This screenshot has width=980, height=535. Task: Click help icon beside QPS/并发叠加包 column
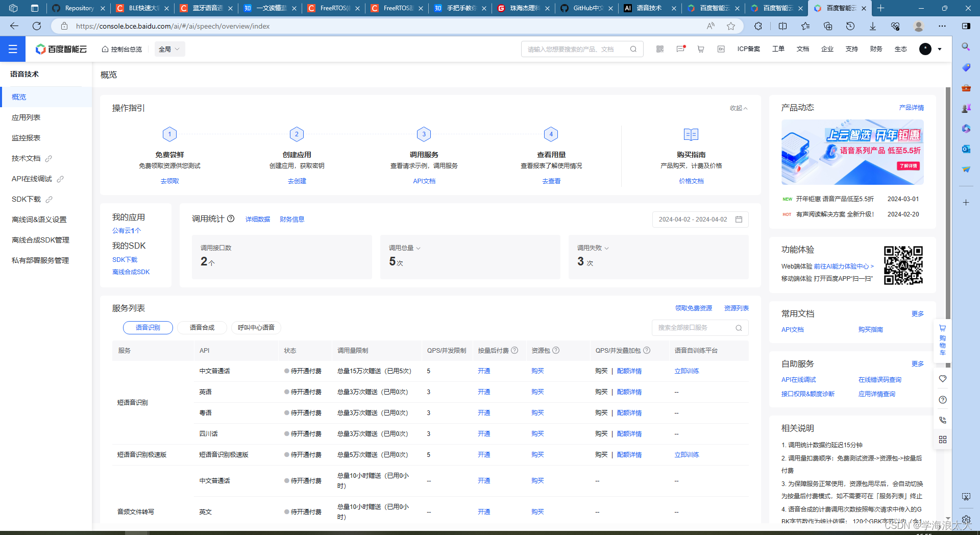pos(647,350)
